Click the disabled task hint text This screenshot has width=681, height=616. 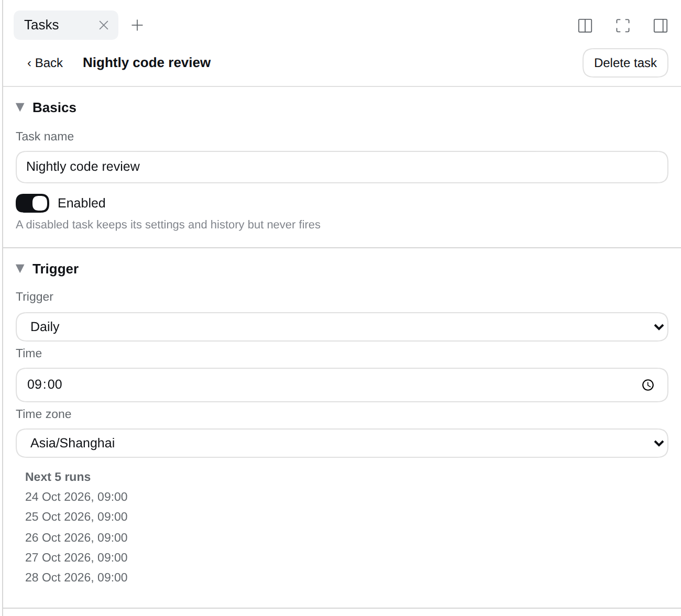(x=168, y=225)
